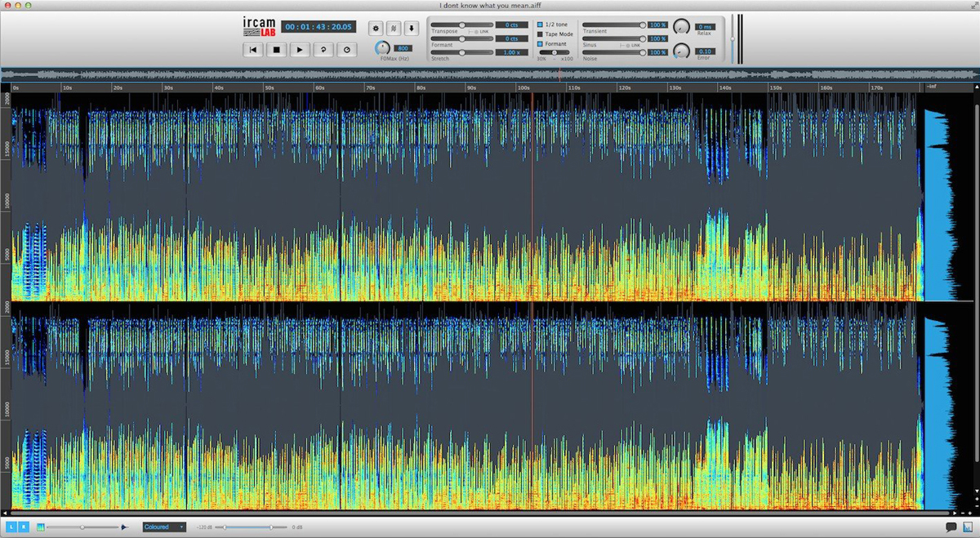Enable the Formant checkbox
Viewport: 980px width, 538px height.
point(540,44)
